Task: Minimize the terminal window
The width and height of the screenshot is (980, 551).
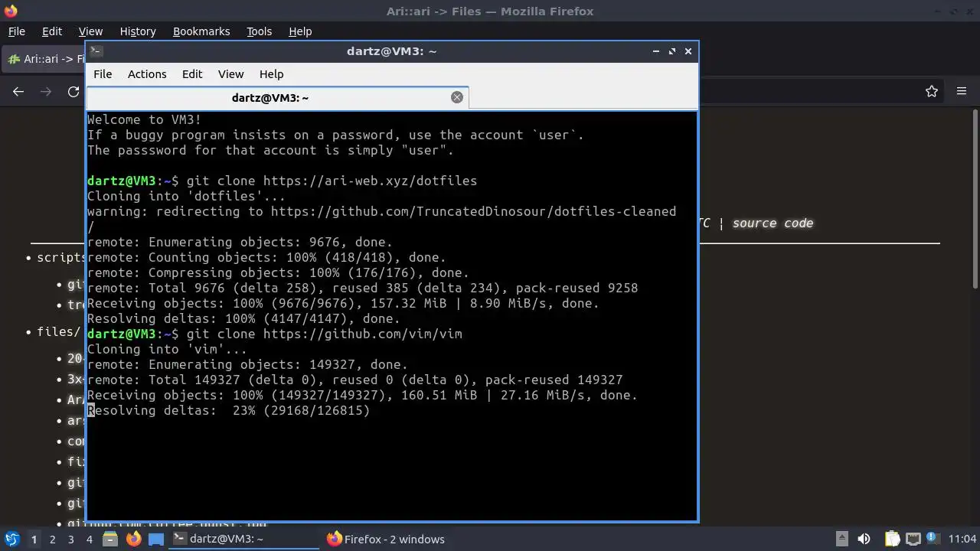Action: tap(656, 51)
